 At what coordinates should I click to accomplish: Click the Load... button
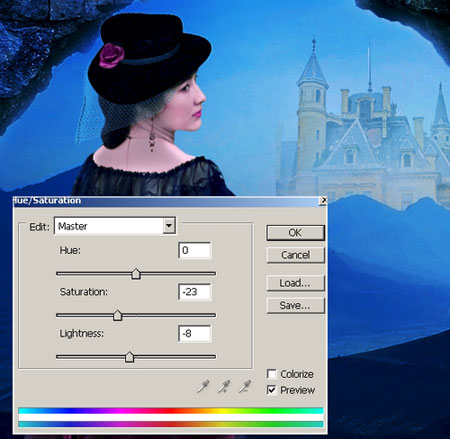295,283
